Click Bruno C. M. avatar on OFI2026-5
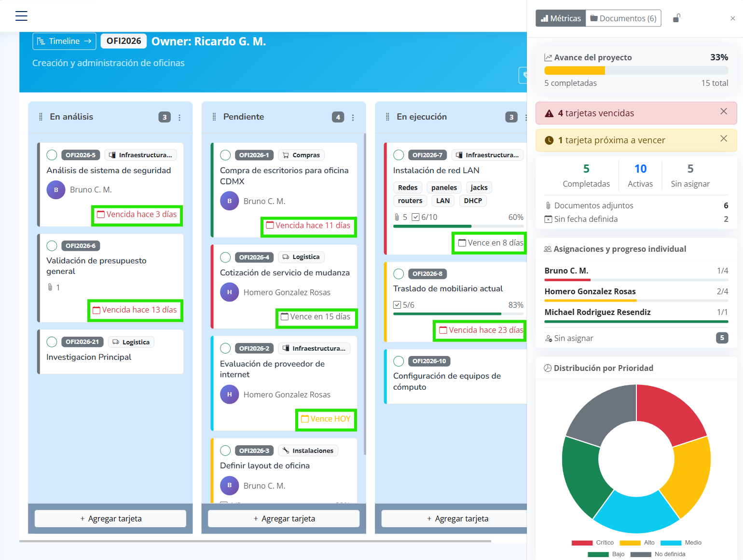 tap(56, 190)
